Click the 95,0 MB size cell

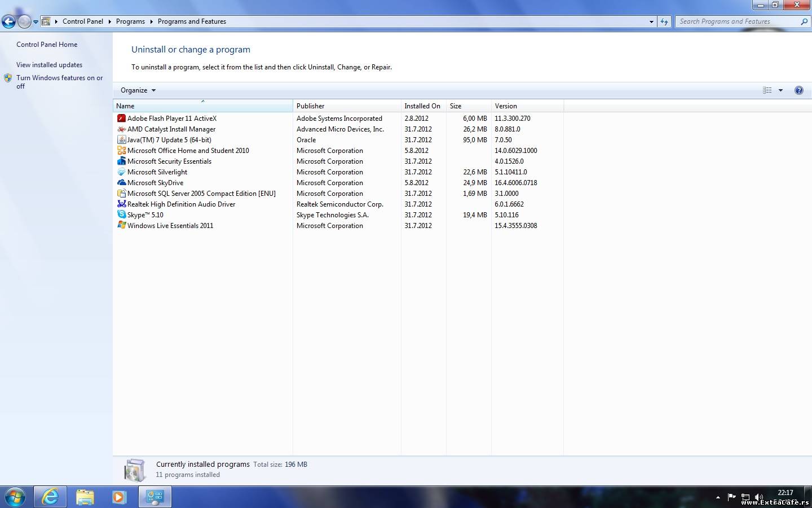tap(475, 140)
